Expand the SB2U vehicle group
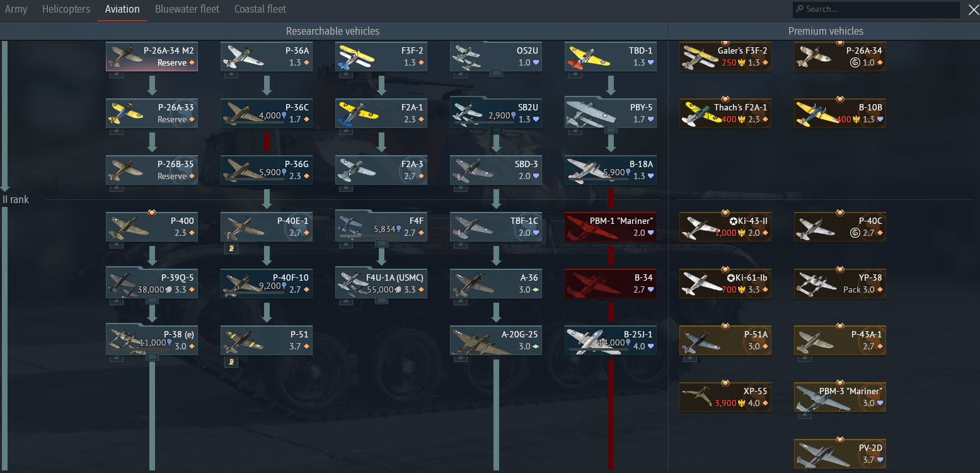Screen dimensions: 980x473 (496, 131)
